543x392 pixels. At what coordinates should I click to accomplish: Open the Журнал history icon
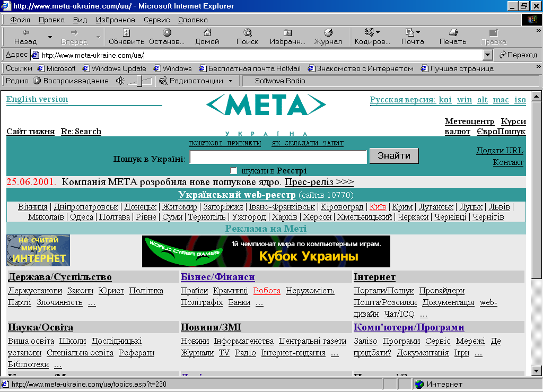coord(328,32)
